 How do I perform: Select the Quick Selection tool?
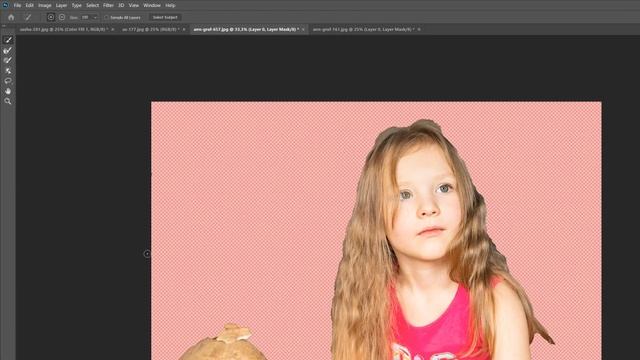click(x=8, y=40)
